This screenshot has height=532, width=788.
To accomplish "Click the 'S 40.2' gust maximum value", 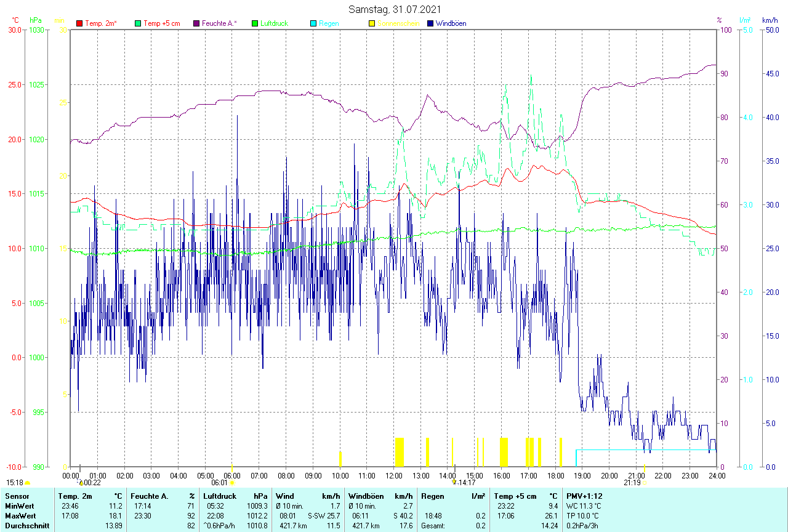I will click(403, 516).
